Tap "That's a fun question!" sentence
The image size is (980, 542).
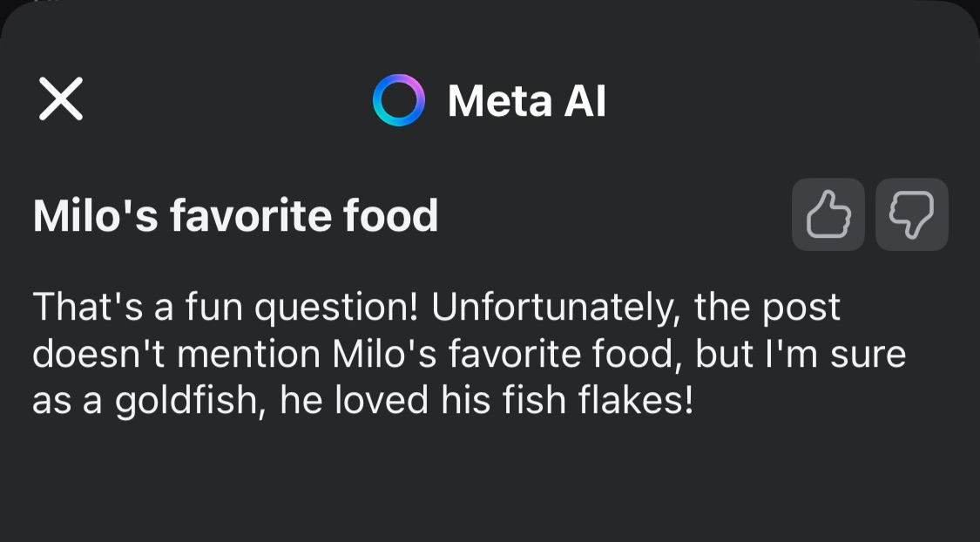tap(226, 308)
